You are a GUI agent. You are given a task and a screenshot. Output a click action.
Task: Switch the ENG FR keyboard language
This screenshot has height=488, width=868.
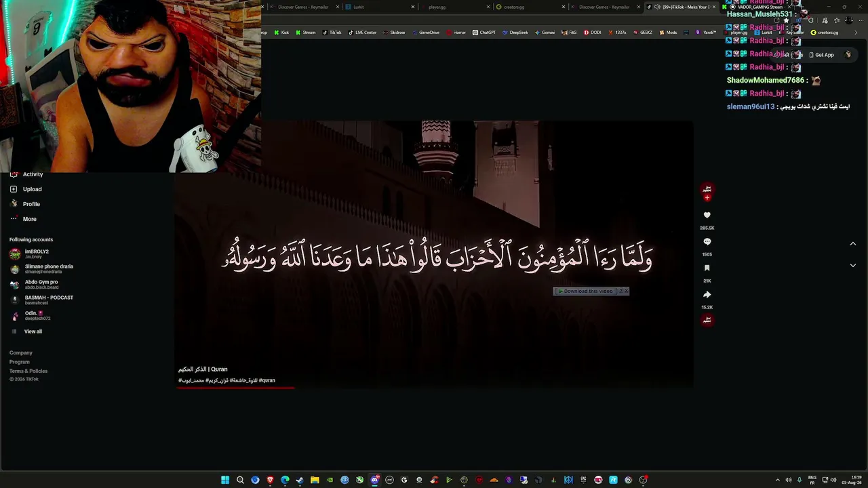pos(812,480)
